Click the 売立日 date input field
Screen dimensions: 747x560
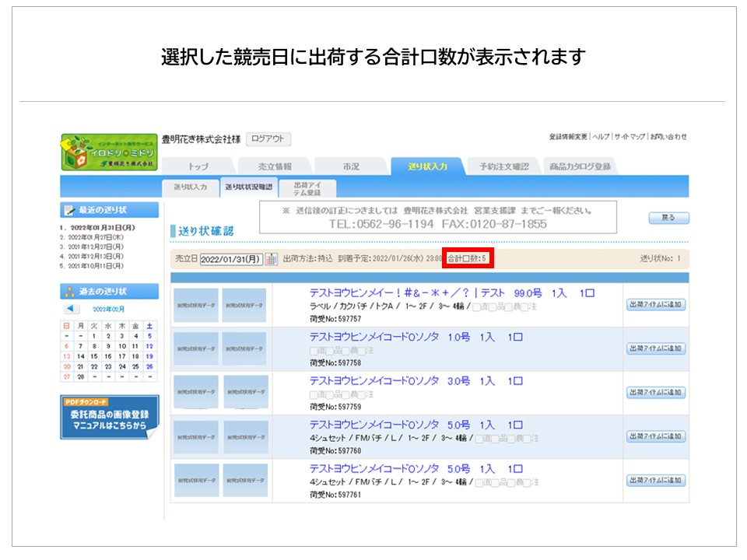(231, 259)
